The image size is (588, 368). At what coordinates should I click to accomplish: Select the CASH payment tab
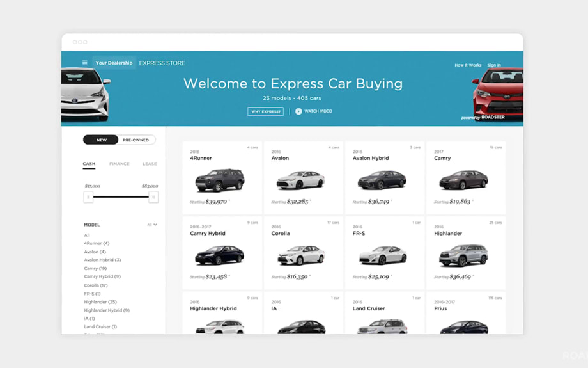click(89, 164)
